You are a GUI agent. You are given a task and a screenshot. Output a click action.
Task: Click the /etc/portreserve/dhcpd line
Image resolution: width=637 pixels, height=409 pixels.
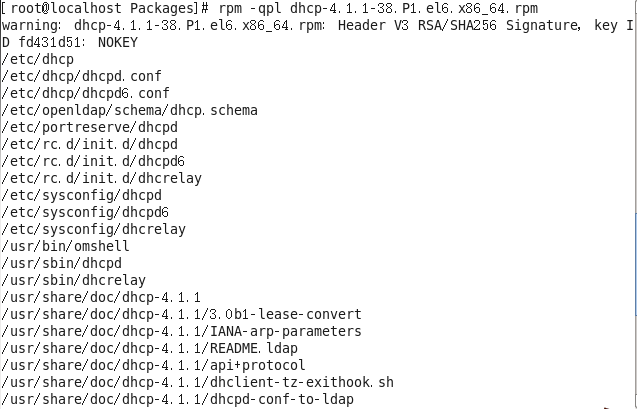[82, 127]
